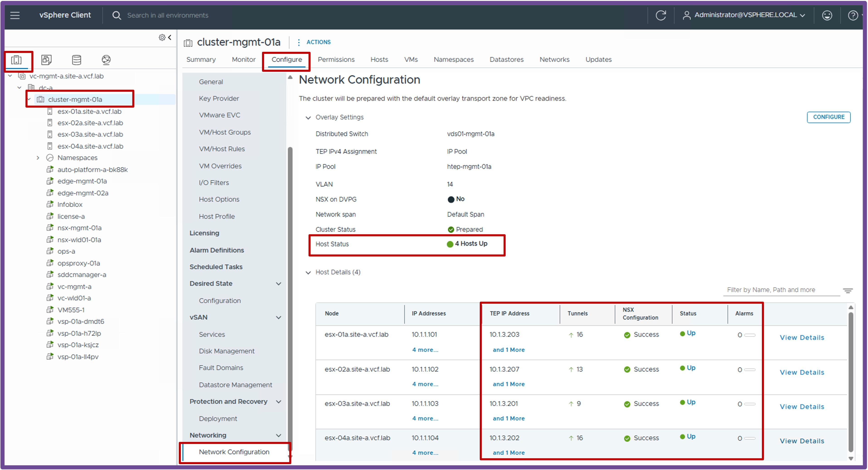Open sidebar settings gear icon

162,37
